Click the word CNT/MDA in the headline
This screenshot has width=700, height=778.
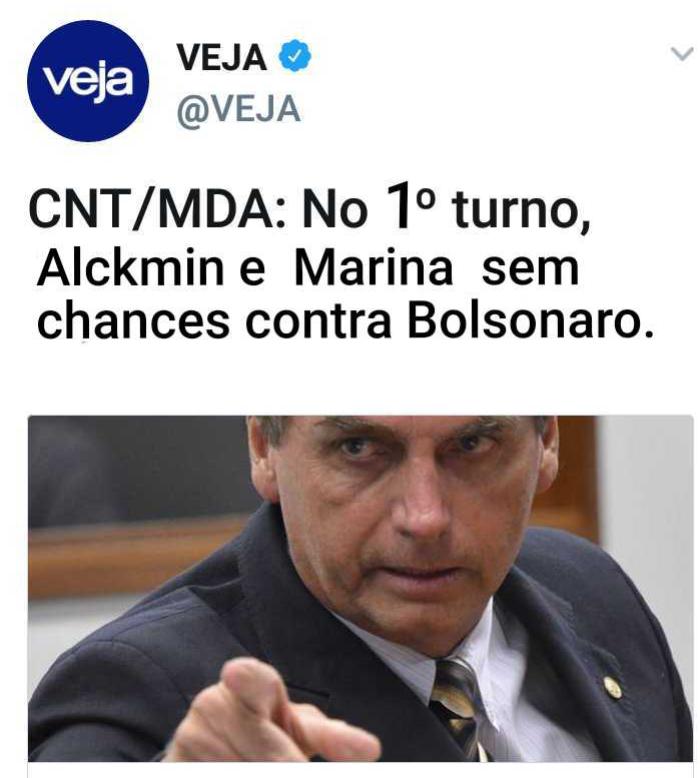click(157, 209)
